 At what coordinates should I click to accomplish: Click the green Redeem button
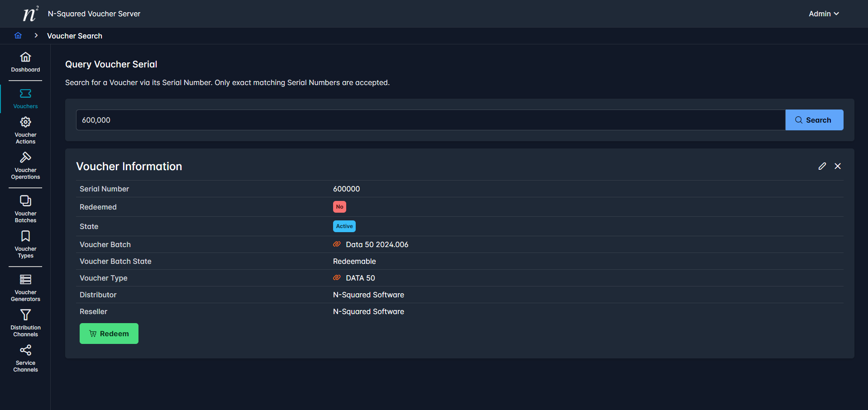pyautogui.click(x=109, y=334)
